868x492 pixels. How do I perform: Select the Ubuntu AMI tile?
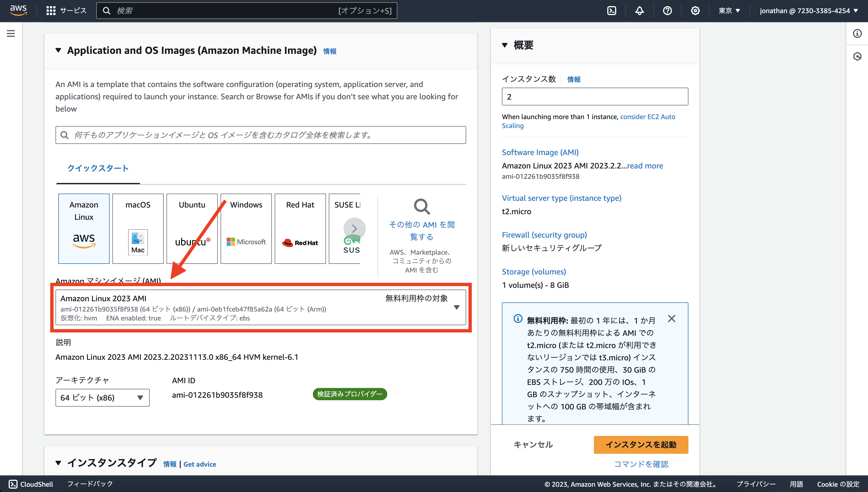pyautogui.click(x=192, y=228)
